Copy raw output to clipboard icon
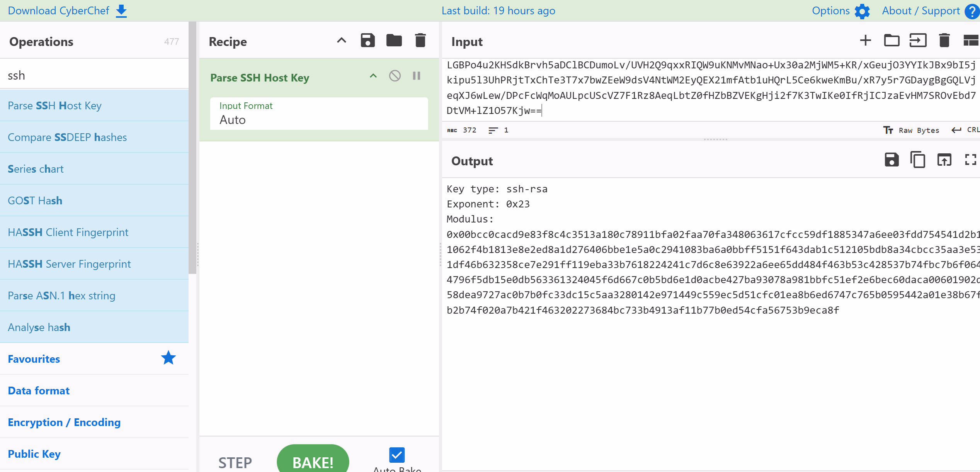This screenshot has width=980, height=472. [918, 160]
